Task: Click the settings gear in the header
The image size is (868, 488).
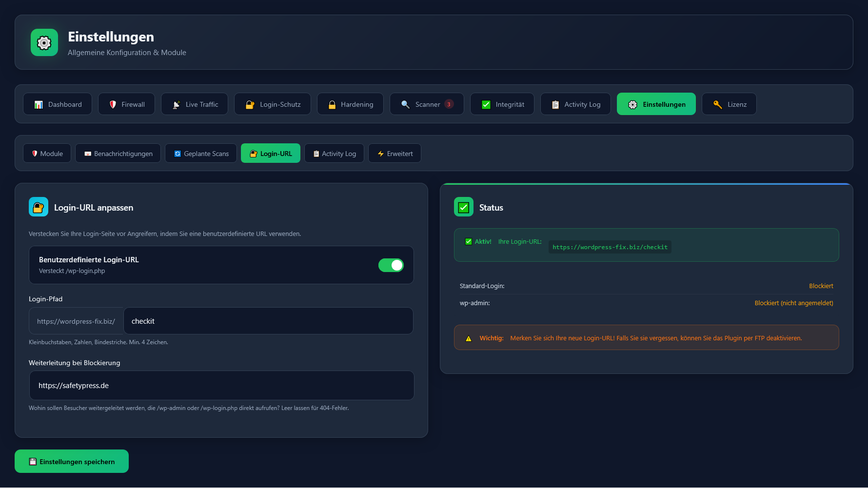Action: tap(44, 42)
